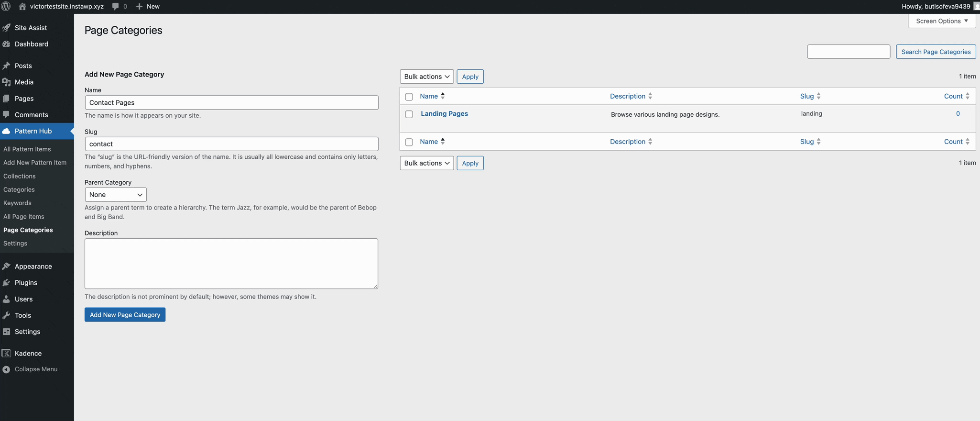Open the bottom Bulk actions dropdown

pyautogui.click(x=427, y=163)
